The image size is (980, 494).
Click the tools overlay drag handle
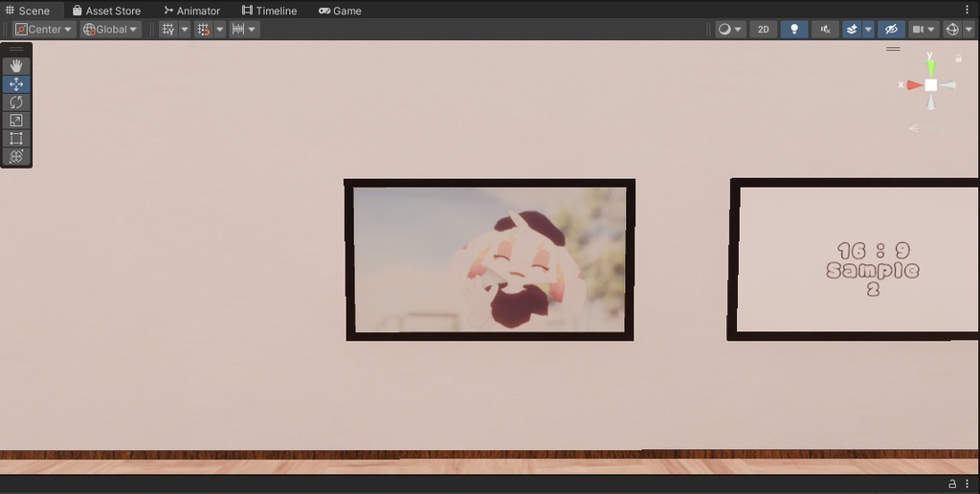pyautogui.click(x=16, y=49)
